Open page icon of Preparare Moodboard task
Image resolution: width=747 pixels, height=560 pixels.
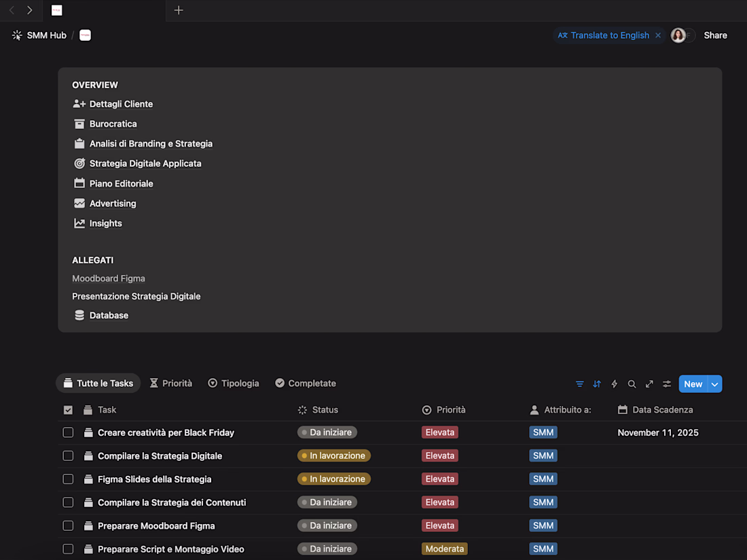tap(88, 525)
